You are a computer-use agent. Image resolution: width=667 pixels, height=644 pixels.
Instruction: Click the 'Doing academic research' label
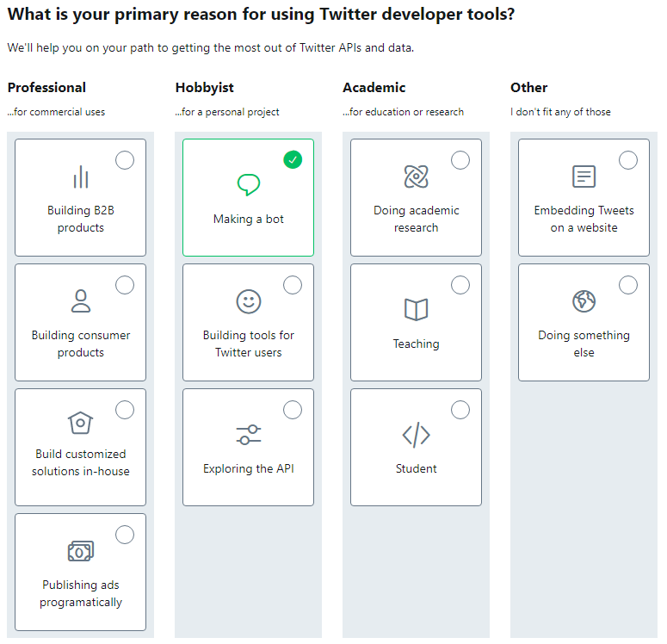416,219
